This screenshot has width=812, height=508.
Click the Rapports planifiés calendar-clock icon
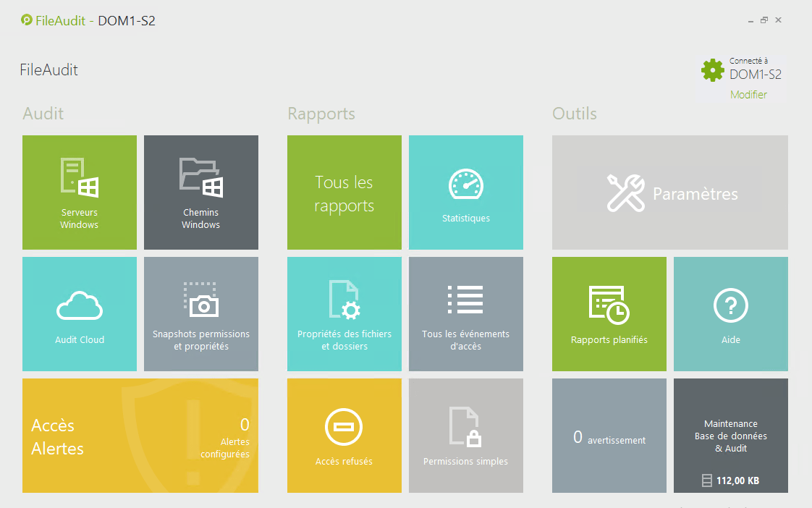tap(609, 304)
